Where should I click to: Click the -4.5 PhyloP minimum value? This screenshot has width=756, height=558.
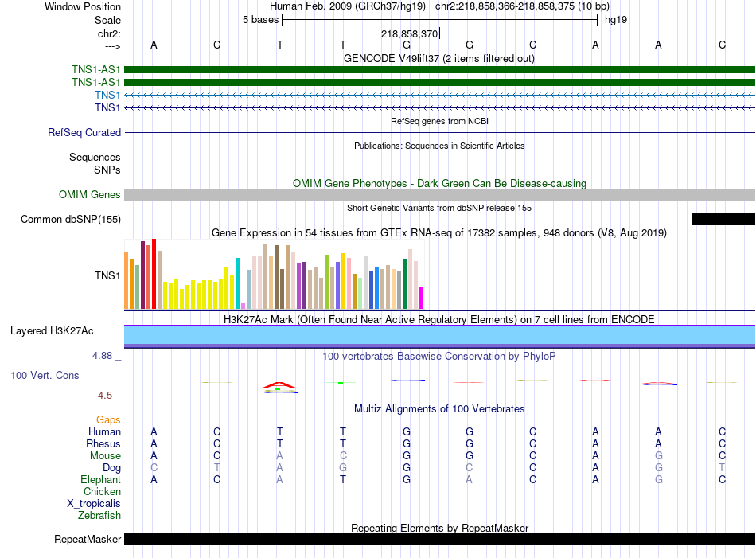click(103, 396)
